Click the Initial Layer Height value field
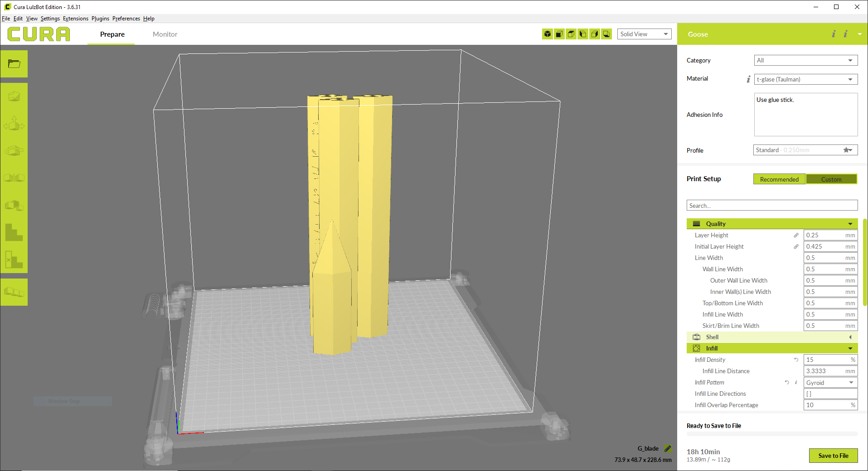 (830, 246)
